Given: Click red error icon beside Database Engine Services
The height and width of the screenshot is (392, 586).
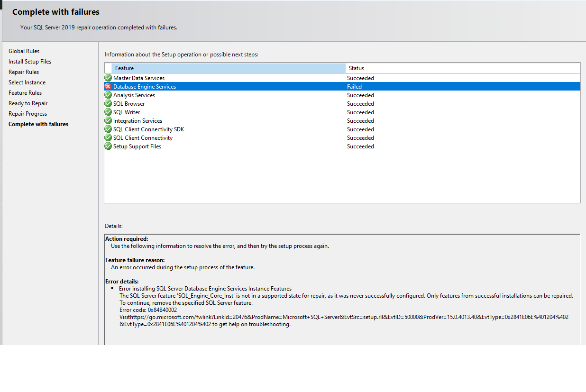Looking at the screenshot, I should 108,87.
